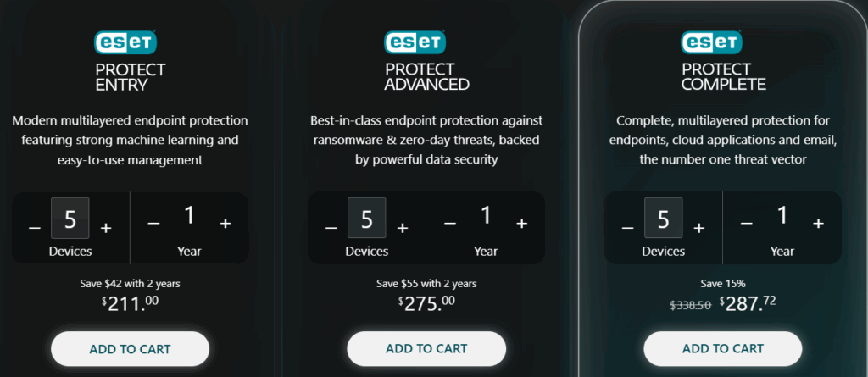Click the Protect Advanced device count field
The height and width of the screenshot is (377, 868).
pyautogui.click(x=367, y=219)
